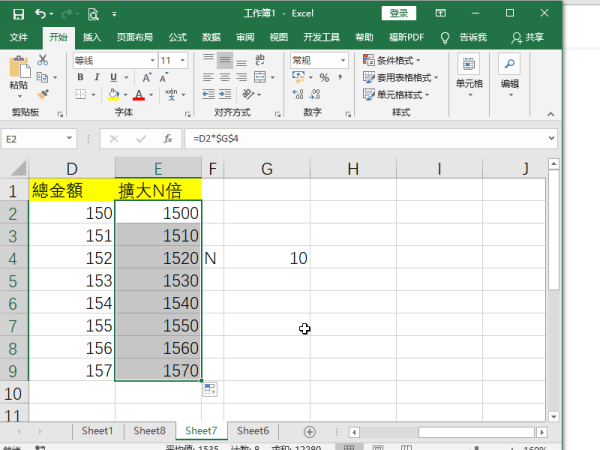Screen dimensions: 600x450
Task: Decrease decimal places
Action: point(315,94)
